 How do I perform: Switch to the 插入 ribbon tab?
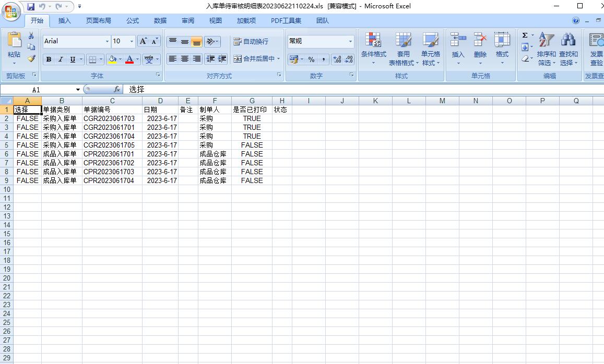(x=65, y=21)
